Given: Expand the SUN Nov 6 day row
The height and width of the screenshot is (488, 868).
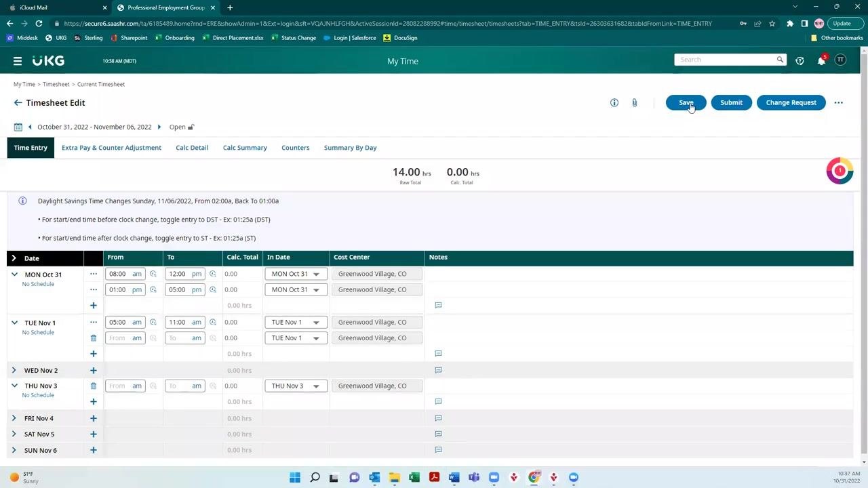Looking at the screenshot, I should click(x=14, y=451).
